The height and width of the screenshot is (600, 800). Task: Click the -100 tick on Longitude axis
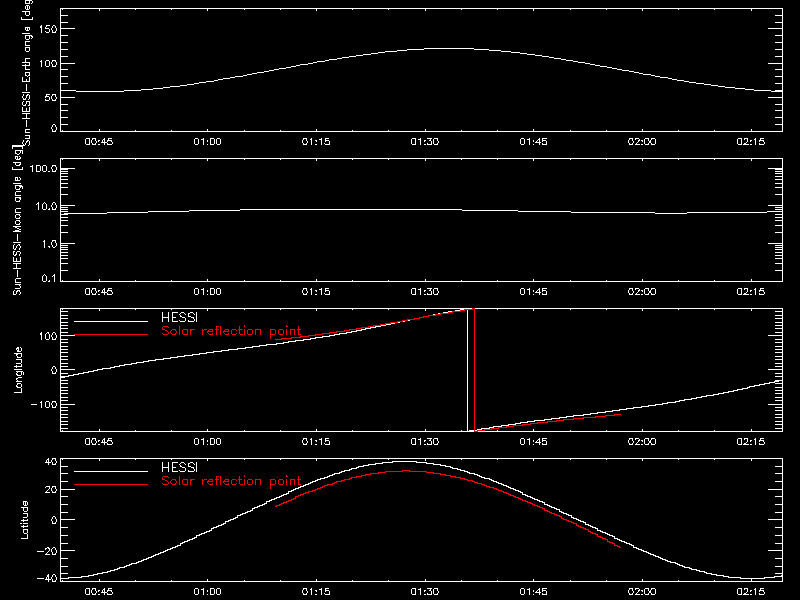point(44,405)
